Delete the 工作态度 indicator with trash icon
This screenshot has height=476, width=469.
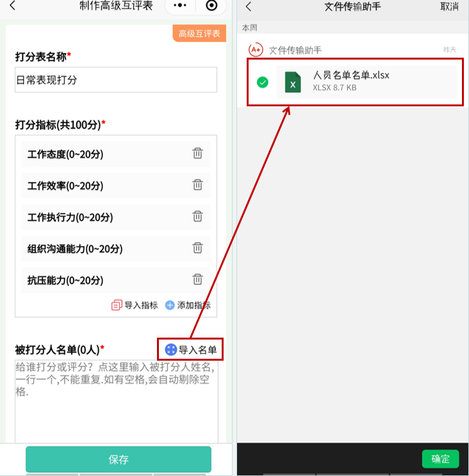pyautogui.click(x=197, y=153)
